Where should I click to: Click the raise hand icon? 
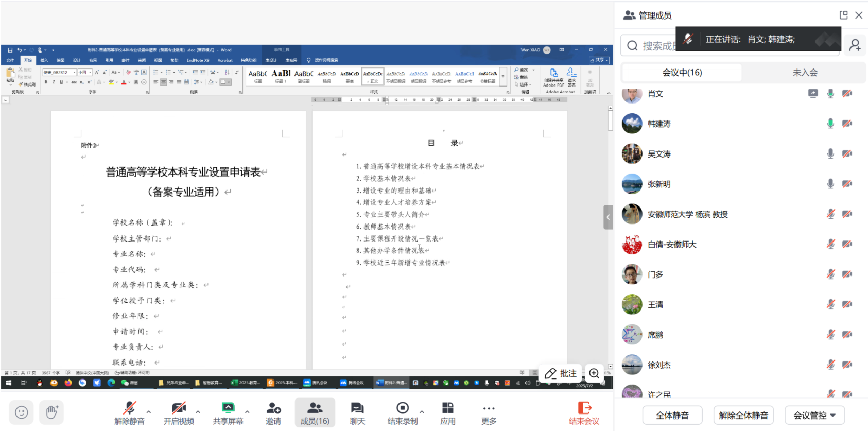point(51,412)
